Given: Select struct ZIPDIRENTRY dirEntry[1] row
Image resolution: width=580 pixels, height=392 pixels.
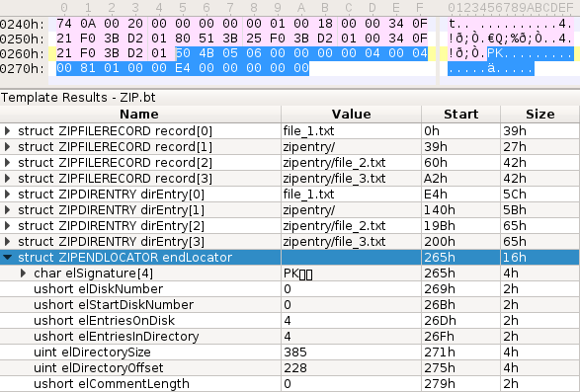Looking at the screenshot, I should (290, 210).
